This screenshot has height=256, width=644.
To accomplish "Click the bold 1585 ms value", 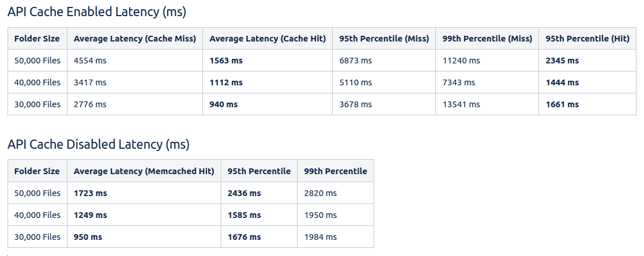I will click(244, 215).
